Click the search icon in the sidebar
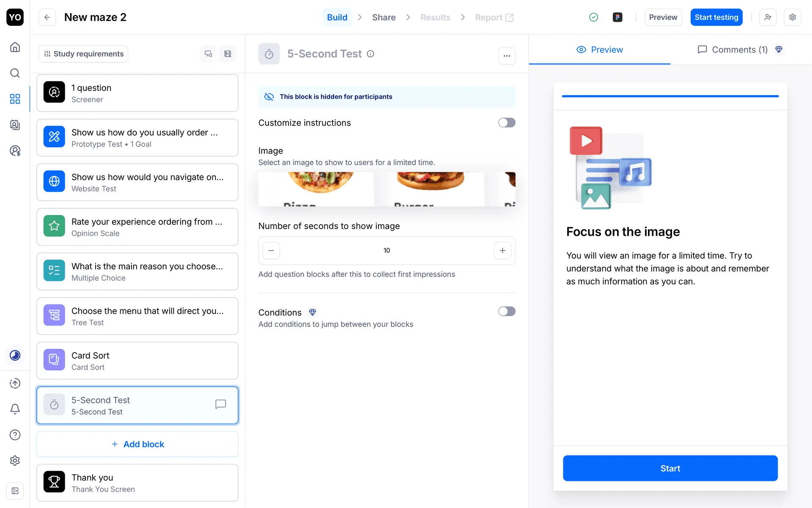The height and width of the screenshot is (508, 812). pyautogui.click(x=15, y=73)
